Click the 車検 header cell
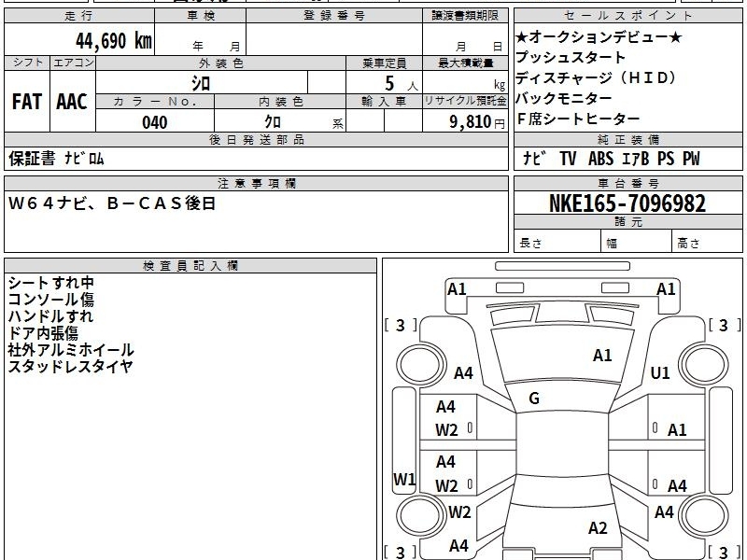 point(200,16)
